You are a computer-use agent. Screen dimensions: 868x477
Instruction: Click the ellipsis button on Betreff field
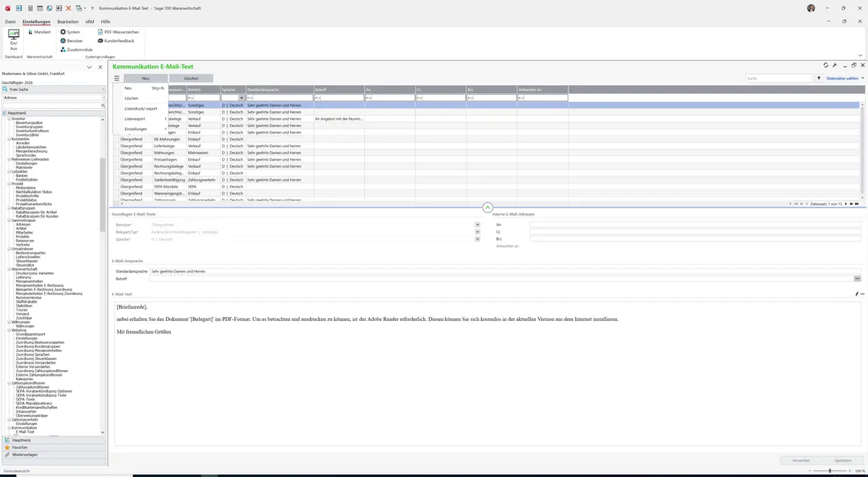[x=857, y=278]
